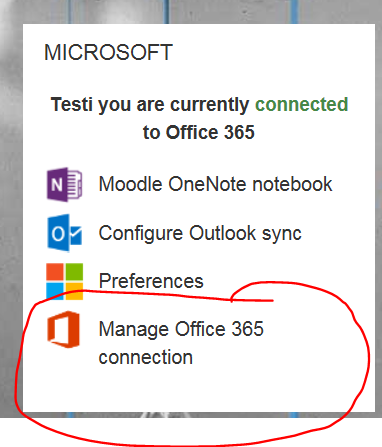
Task: Click the blue square of Microsoft logo
Action: pos(55,291)
